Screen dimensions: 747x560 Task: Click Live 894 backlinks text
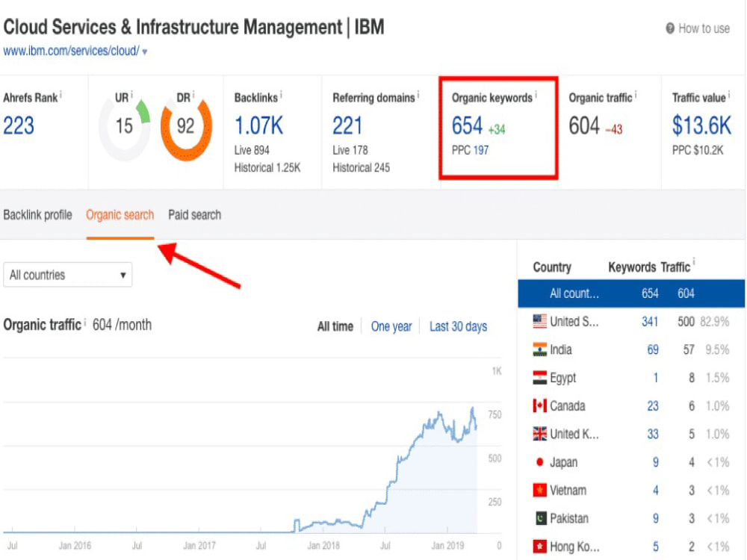tap(252, 151)
